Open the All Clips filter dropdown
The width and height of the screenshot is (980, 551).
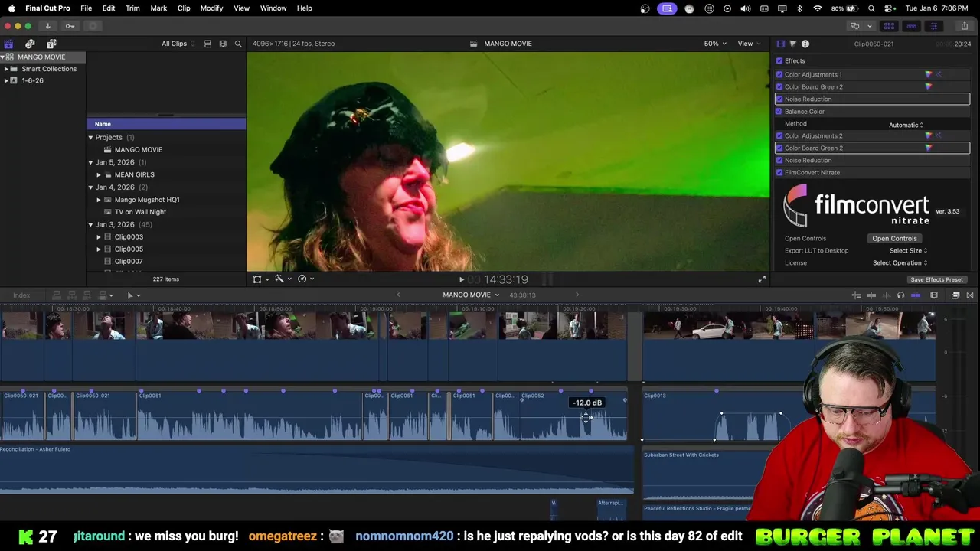178,44
